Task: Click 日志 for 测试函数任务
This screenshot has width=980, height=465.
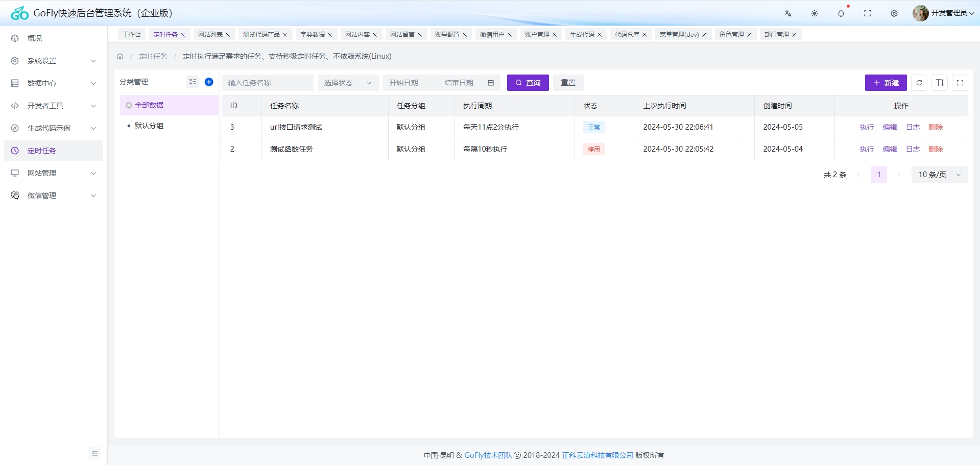Action: click(x=913, y=149)
